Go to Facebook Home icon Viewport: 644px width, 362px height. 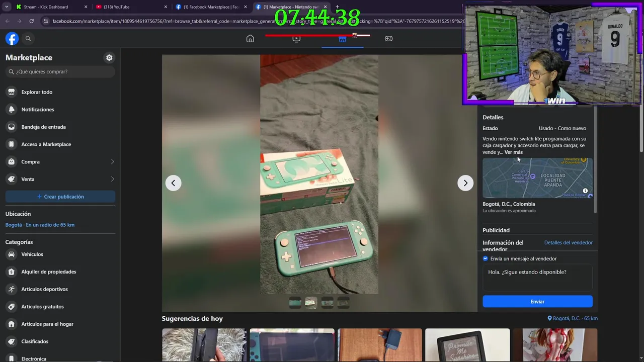250,39
